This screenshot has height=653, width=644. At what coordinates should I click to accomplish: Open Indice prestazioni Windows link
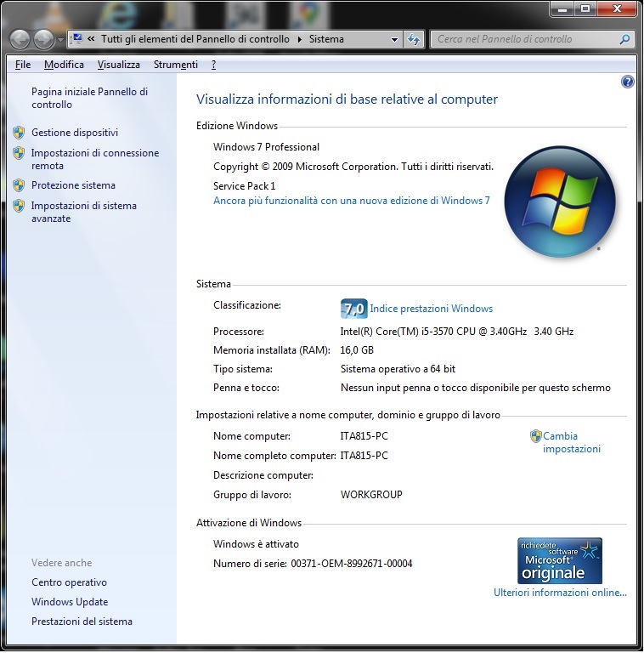pos(432,309)
